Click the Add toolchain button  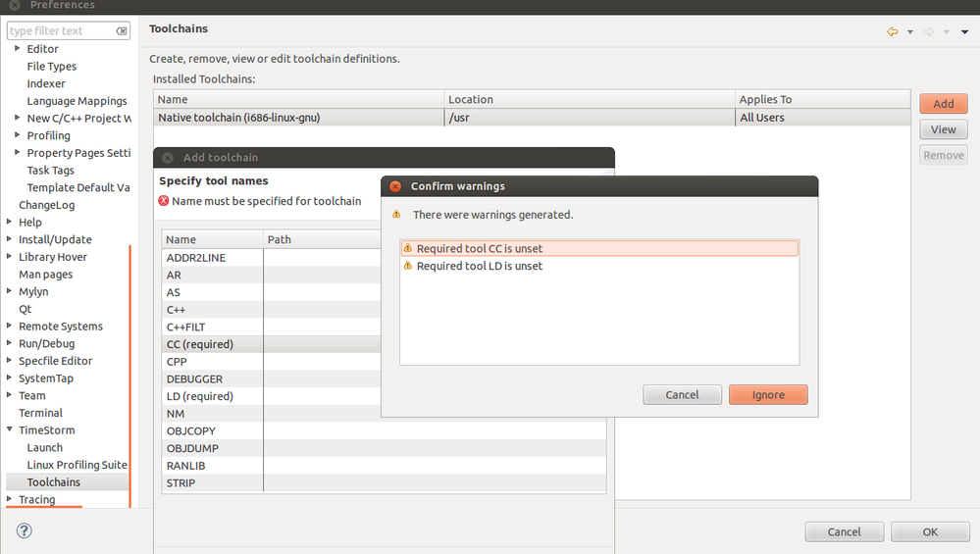943,104
